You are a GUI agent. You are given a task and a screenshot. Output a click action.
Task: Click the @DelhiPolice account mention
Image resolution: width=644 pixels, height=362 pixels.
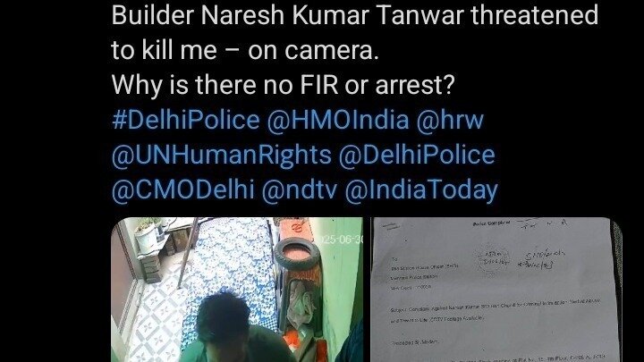coord(417,156)
